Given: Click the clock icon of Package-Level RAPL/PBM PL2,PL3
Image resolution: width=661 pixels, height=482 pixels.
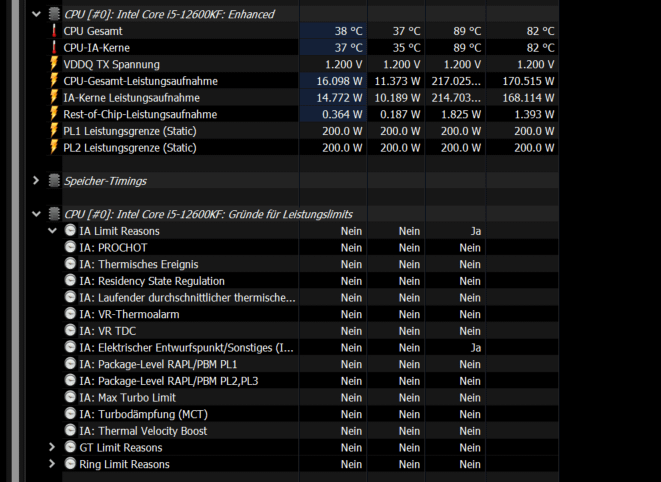Looking at the screenshot, I should point(70,380).
